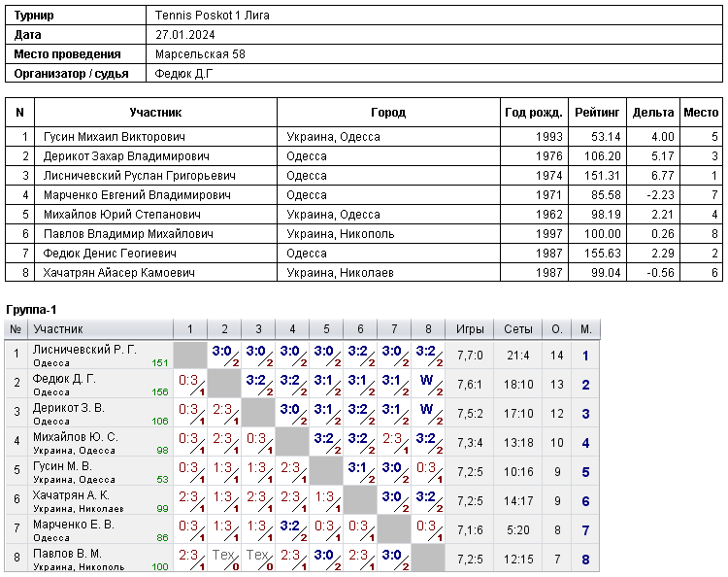Open Лисничевский Р. Г. in Группа-1 table
728x577 pixels.
(x=84, y=350)
